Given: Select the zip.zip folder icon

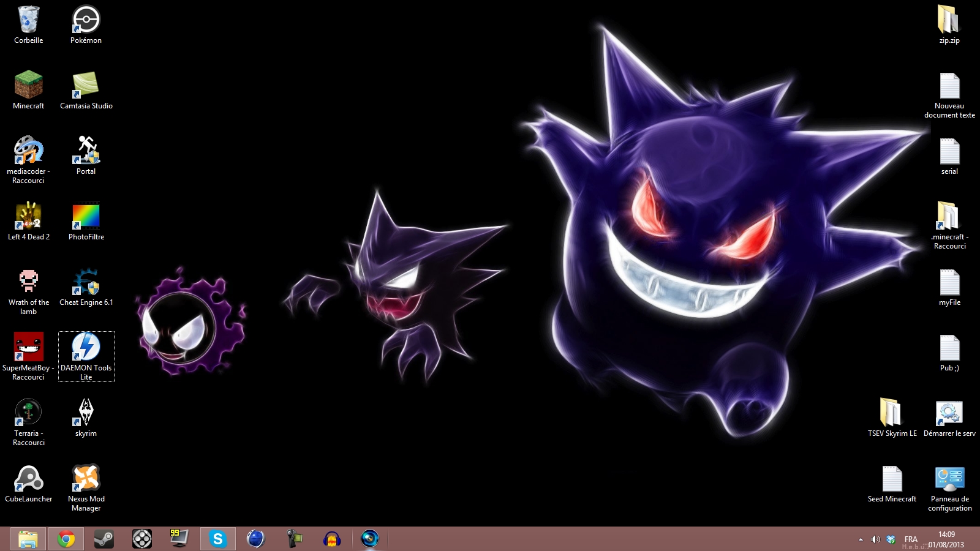Looking at the screenshot, I should click(949, 25).
